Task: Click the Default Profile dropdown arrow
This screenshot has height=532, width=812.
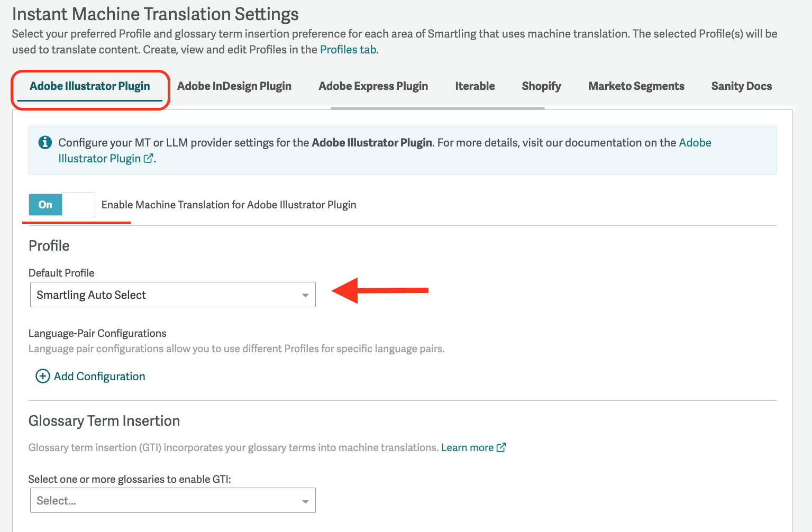Action: pyautogui.click(x=305, y=295)
